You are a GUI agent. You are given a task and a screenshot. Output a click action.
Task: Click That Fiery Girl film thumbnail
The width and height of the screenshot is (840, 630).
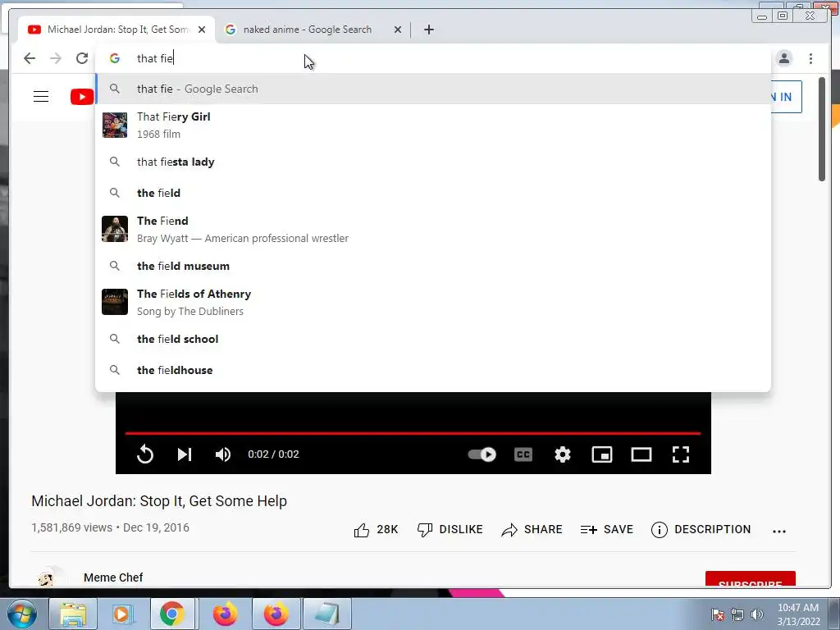115,125
